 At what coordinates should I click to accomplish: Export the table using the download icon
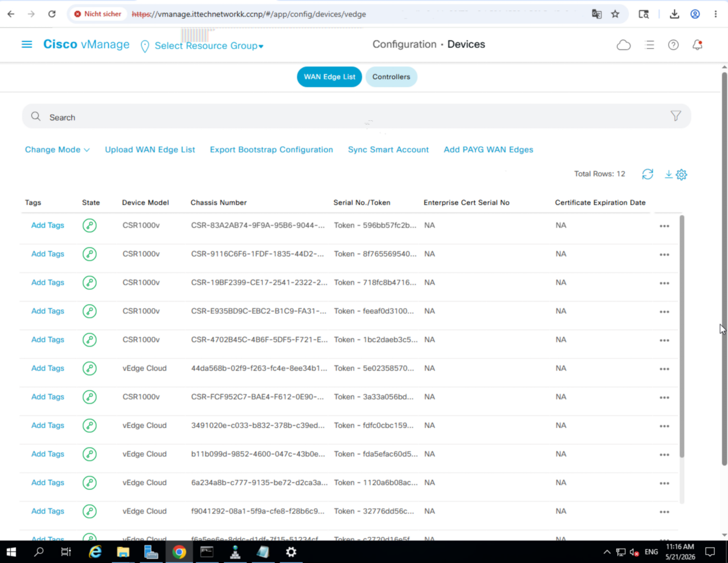(669, 174)
